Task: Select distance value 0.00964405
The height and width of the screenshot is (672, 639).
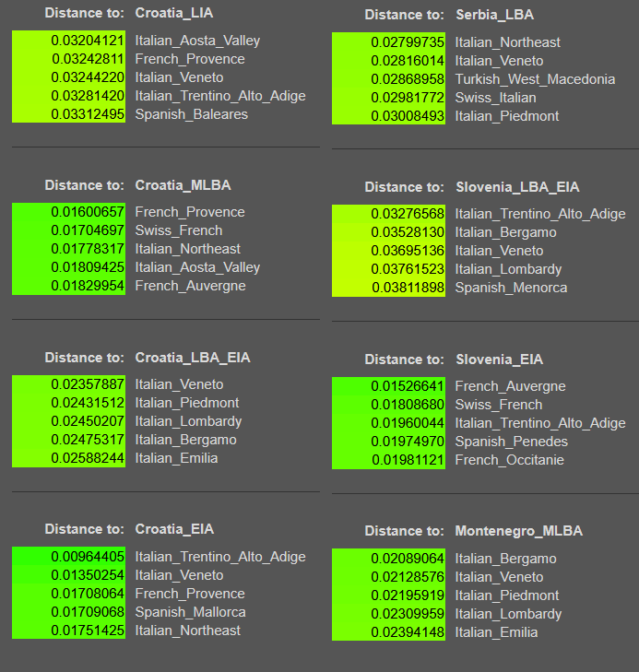Action: [x=88, y=556]
